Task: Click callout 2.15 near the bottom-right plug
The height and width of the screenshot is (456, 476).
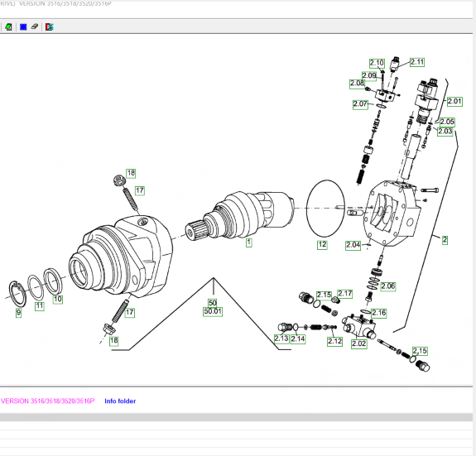Action: tap(420, 352)
